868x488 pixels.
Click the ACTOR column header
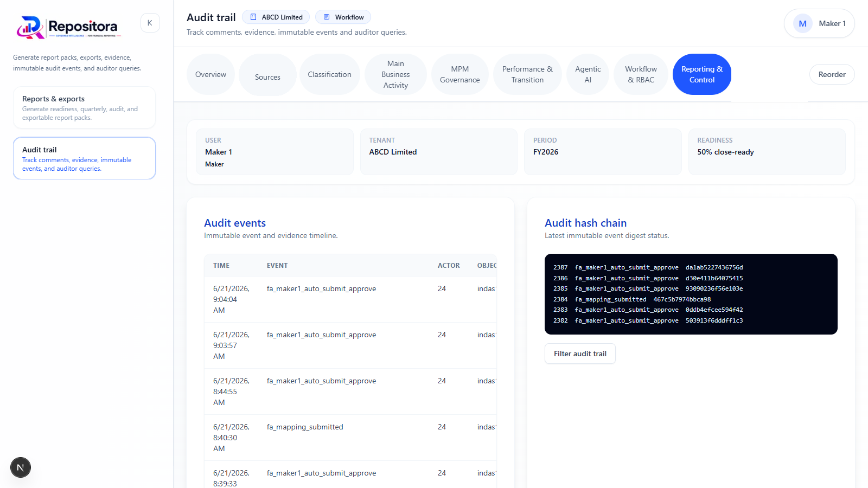click(x=449, y=266)
